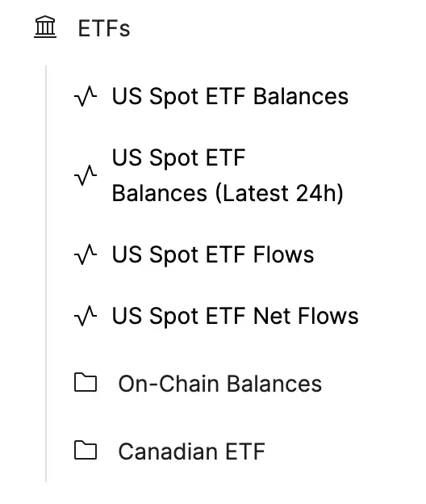Viewport: 426px width, 504px height.
Task: Click the "(Latest 24h)" text
Action: click(279, 194)
